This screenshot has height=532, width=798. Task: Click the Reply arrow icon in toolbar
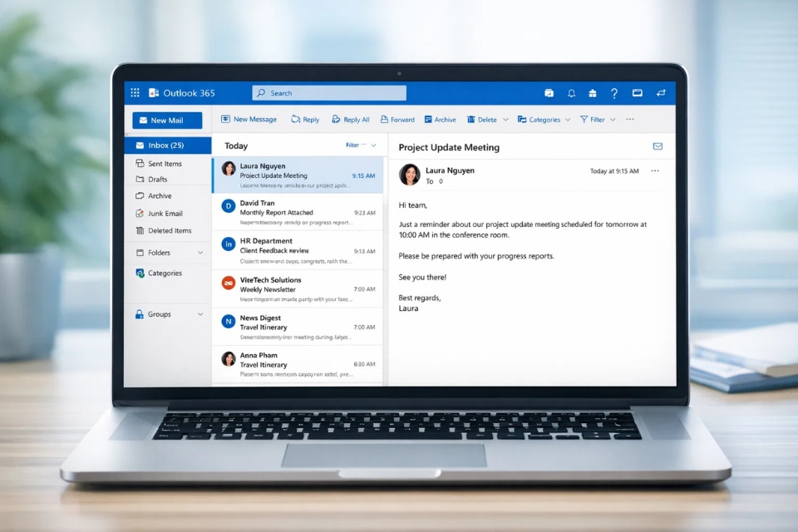coord(296,120)
